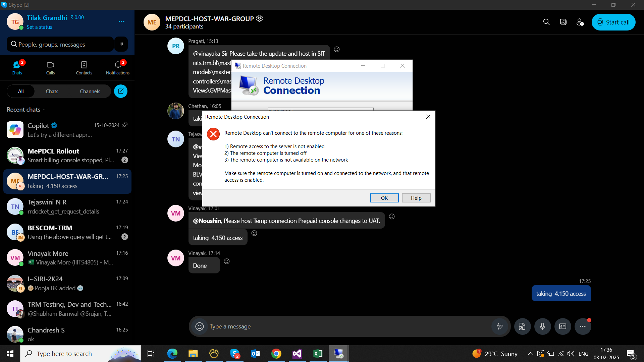
Task: Focus the Type here to search taskbar box
Action: click(80, 354)
